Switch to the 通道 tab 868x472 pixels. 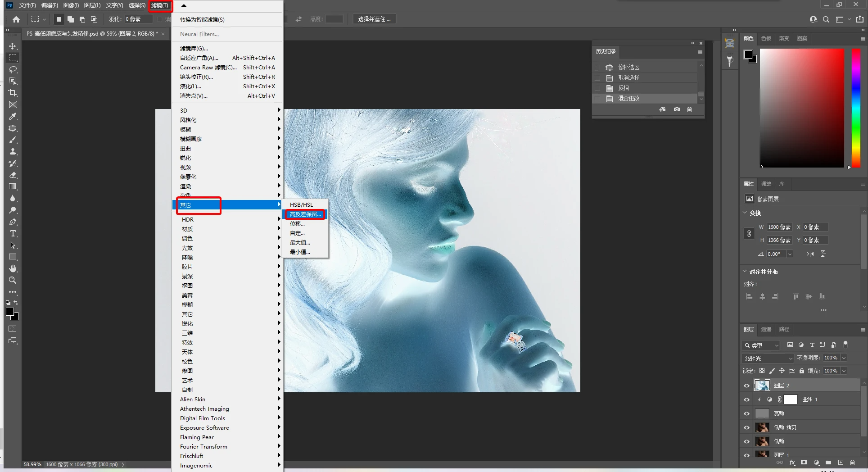pos(766,329)
